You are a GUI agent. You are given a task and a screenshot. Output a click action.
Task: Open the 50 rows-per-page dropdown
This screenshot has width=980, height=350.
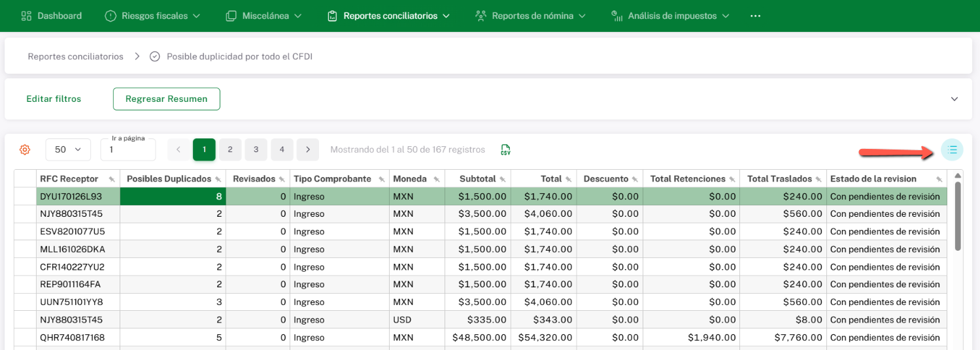point(68,150)
